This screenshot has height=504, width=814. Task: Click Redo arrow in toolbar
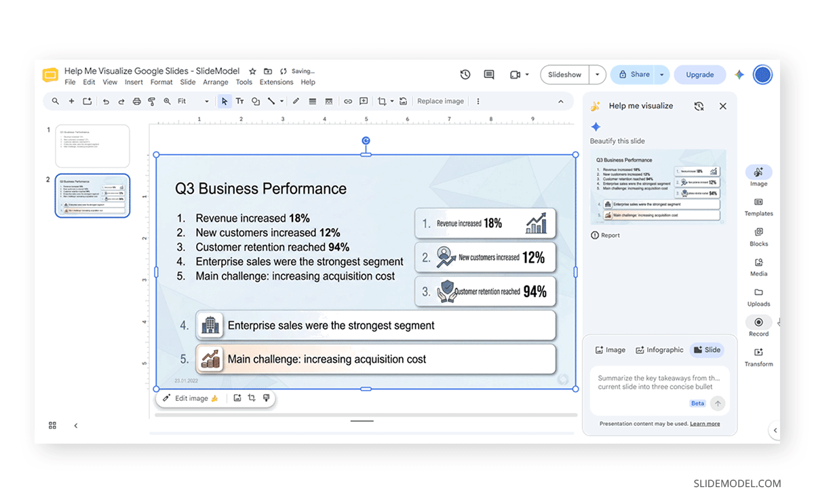(121, 101)
